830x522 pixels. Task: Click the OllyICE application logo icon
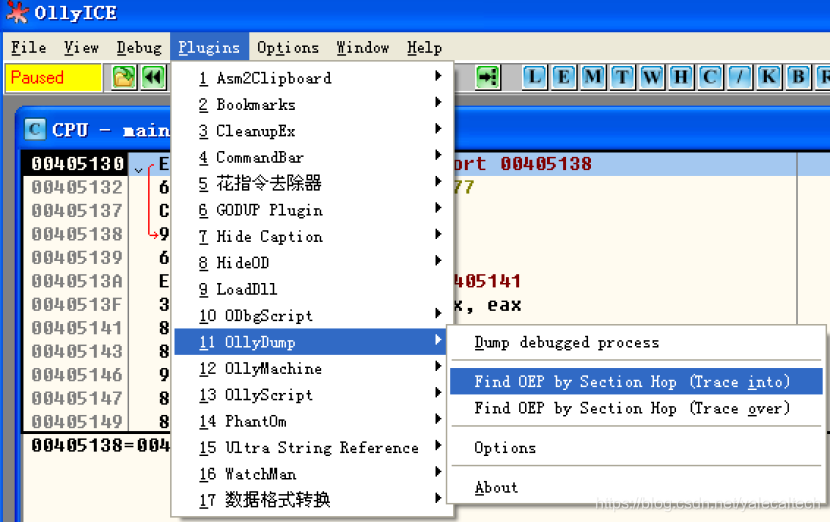[x=17, y=12]
